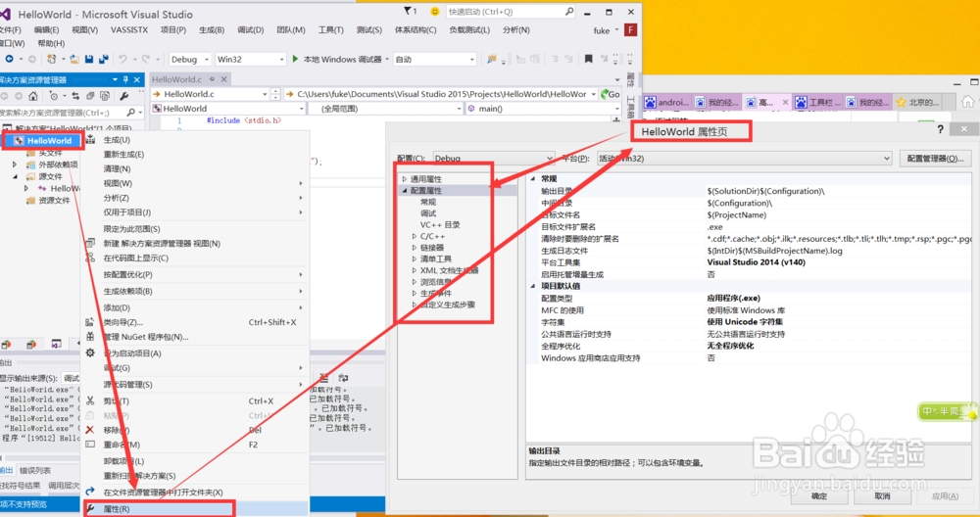Click the 字符集 property row

point(754,322)
